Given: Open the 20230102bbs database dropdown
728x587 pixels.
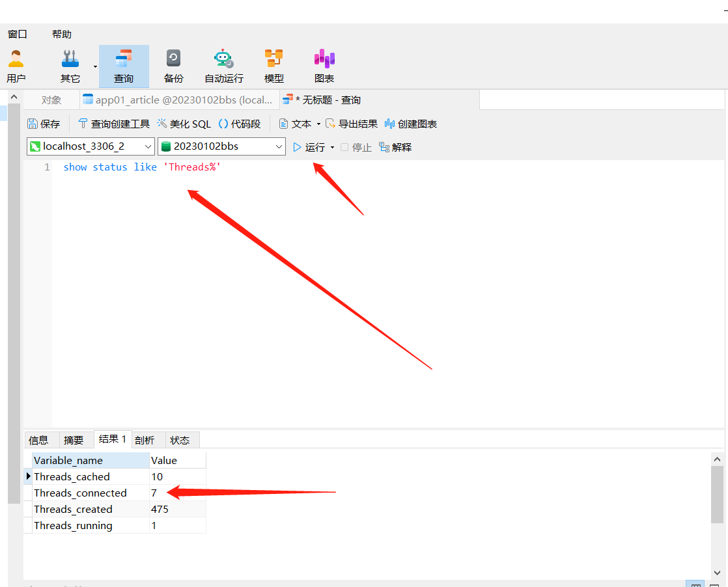Looking at the screenshot, I should pos(221,146).
